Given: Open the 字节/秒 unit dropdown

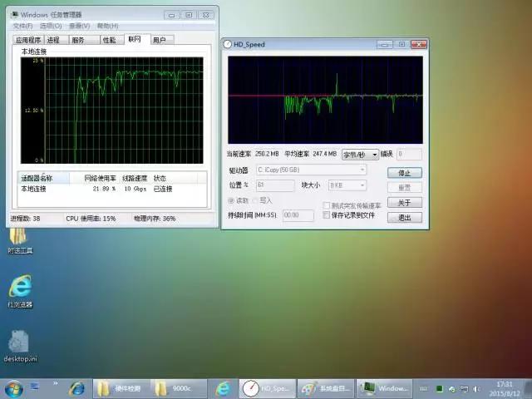Looking at the screenshot, I should pos(360,155).
